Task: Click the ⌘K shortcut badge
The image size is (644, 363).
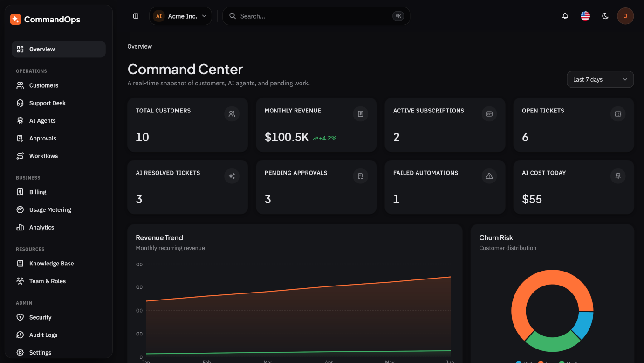Action: coord(398,16)
